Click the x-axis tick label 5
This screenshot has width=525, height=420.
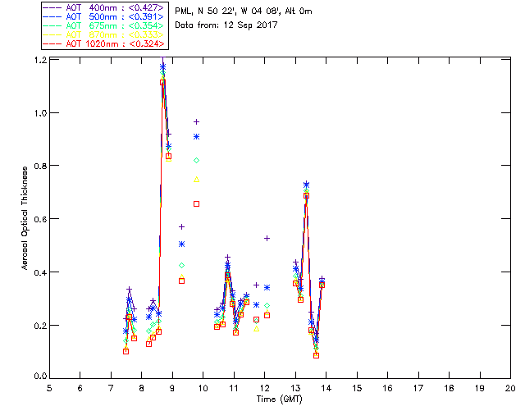49,388
